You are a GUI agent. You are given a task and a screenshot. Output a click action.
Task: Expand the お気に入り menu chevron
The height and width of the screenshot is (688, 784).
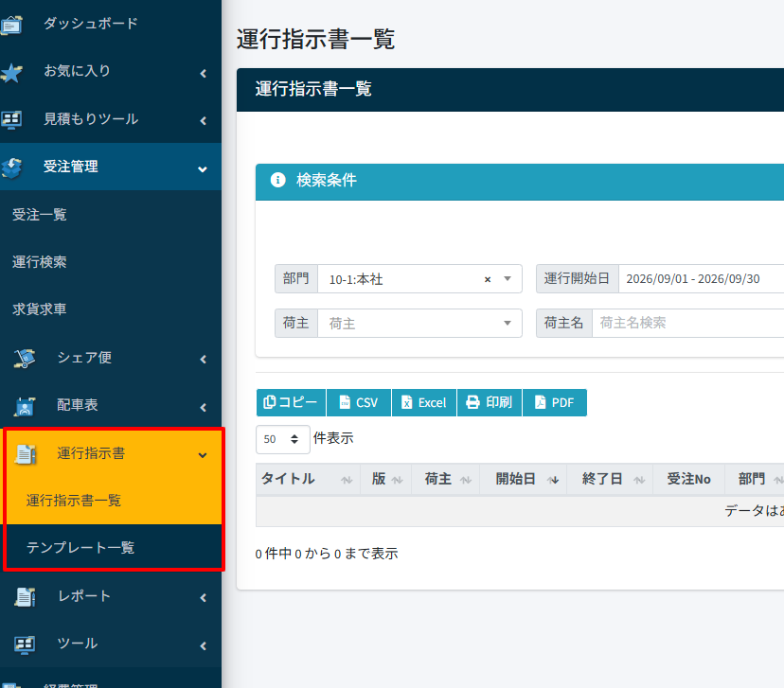(x=203, y=74)
